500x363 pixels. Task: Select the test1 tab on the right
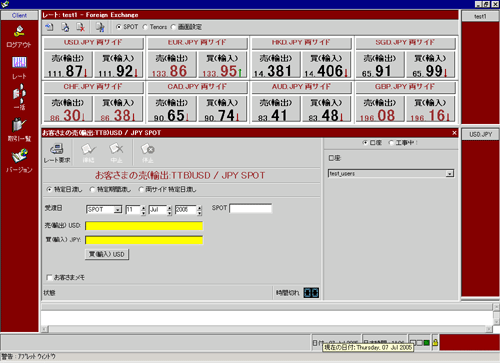coord(480,16)
